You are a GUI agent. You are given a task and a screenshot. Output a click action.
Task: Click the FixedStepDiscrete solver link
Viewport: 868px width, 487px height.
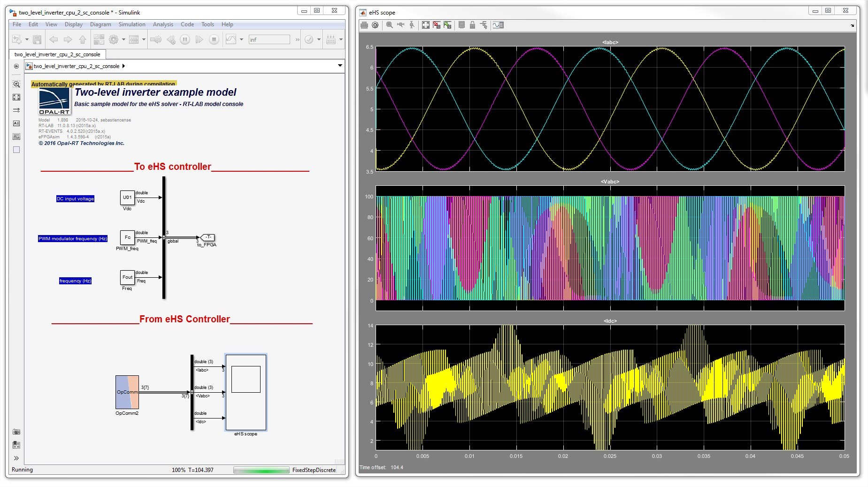(x=314, y=470)
